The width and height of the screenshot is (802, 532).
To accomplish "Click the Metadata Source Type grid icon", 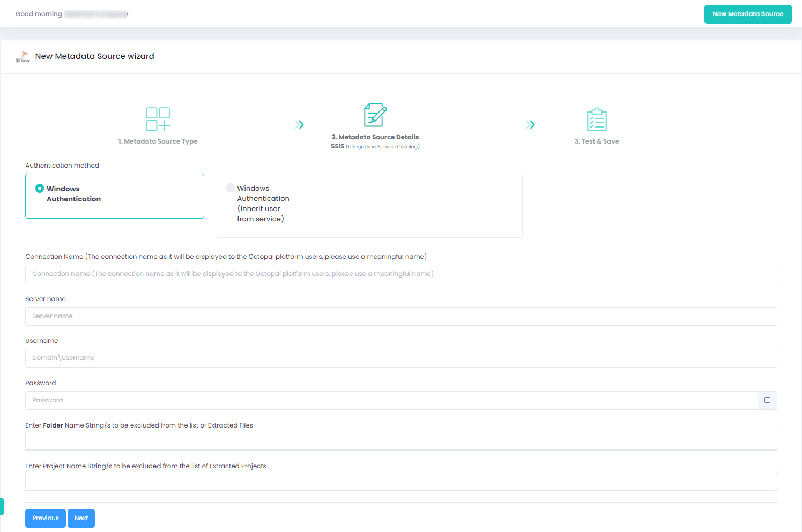I will 158,119.
